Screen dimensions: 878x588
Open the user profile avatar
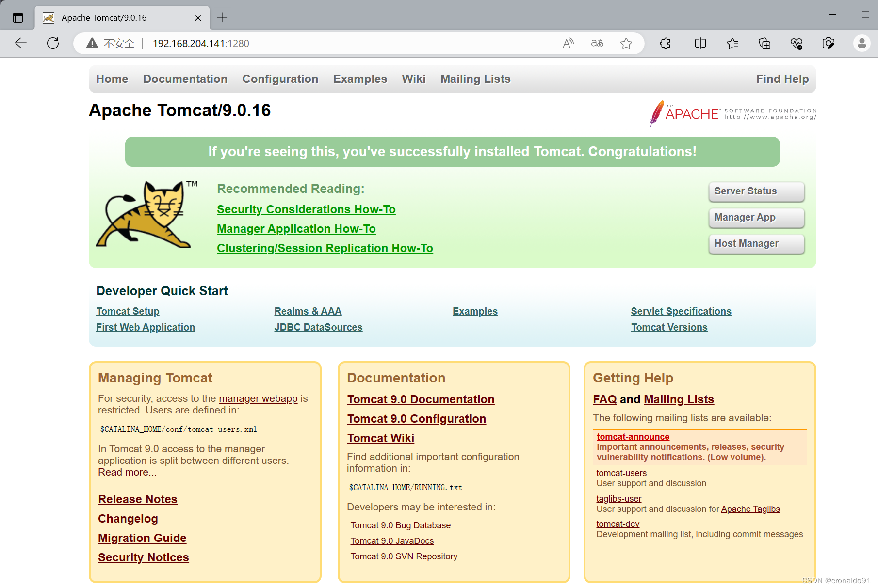coord(862,43)
